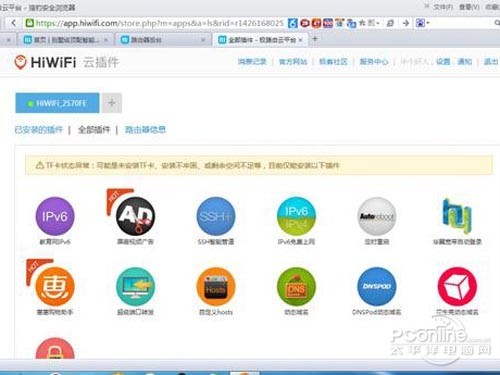This screenshot has width=500, height=375.
Task: Click the Autoreboot plugin icon
Action: tap(376, 216)
